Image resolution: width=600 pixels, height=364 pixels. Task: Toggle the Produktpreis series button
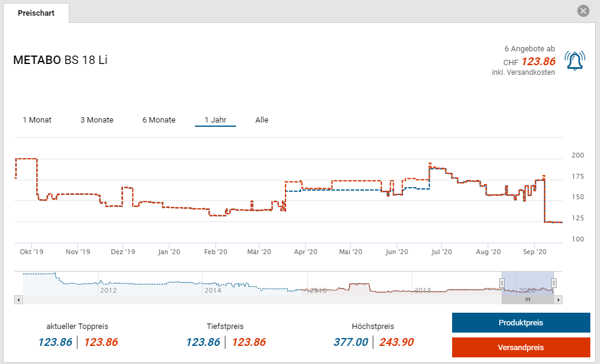point(520,323)
